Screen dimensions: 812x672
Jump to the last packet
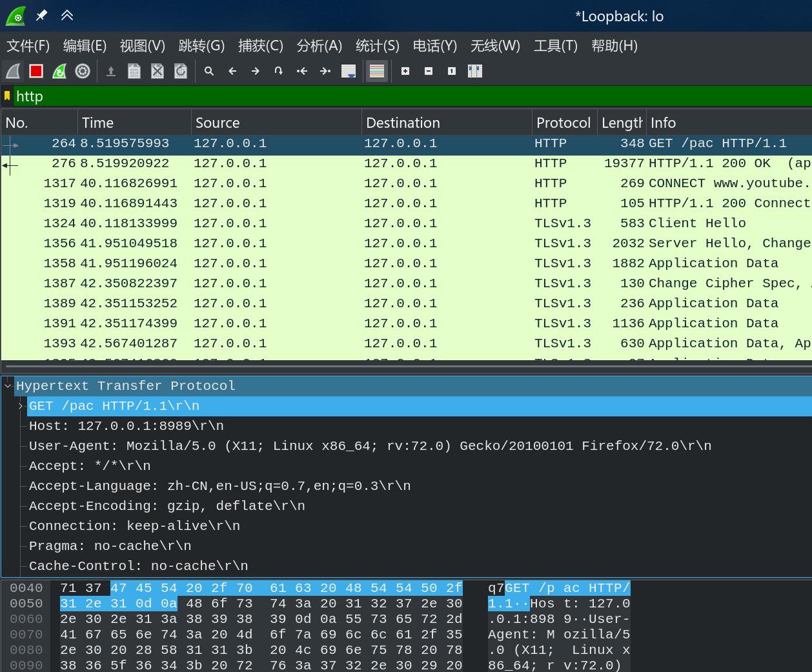click(x=325, y=71)
